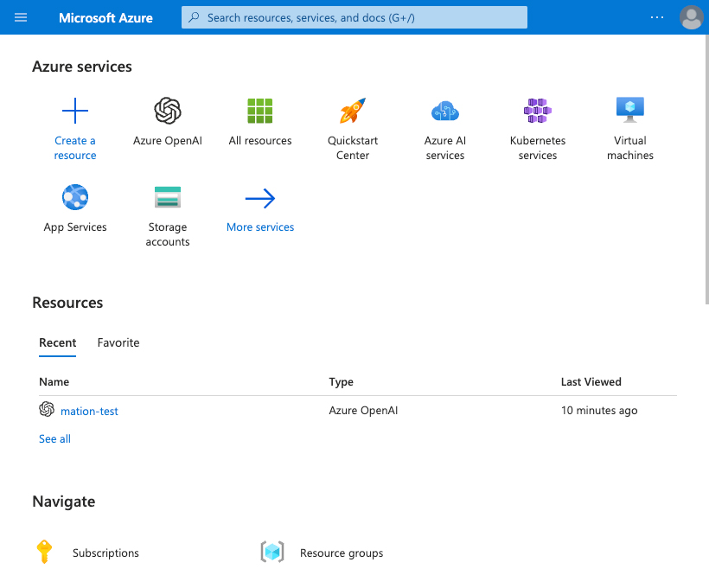This screenshot has width=709, height=588.
Task: Open Create a resource link text
Action: (75, 148)
